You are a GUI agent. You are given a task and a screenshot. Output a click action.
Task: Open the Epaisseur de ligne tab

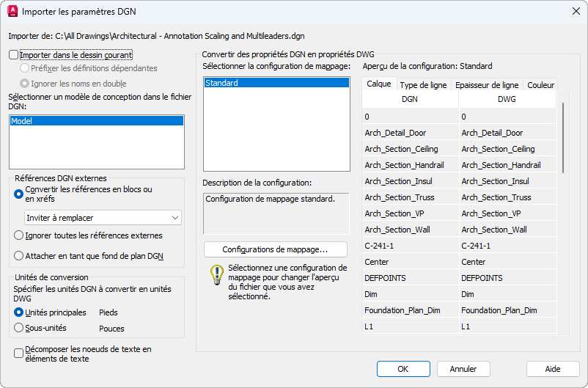487,85
